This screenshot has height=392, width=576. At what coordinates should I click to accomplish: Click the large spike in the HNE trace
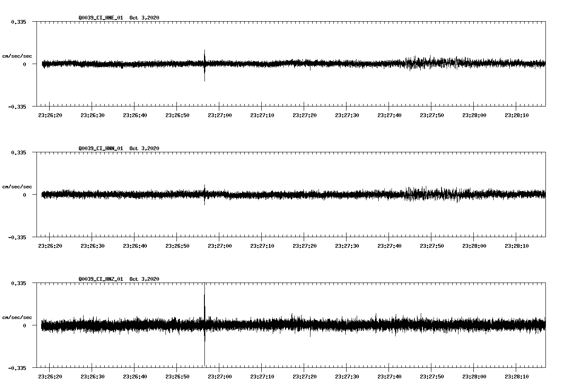(205, 64)
